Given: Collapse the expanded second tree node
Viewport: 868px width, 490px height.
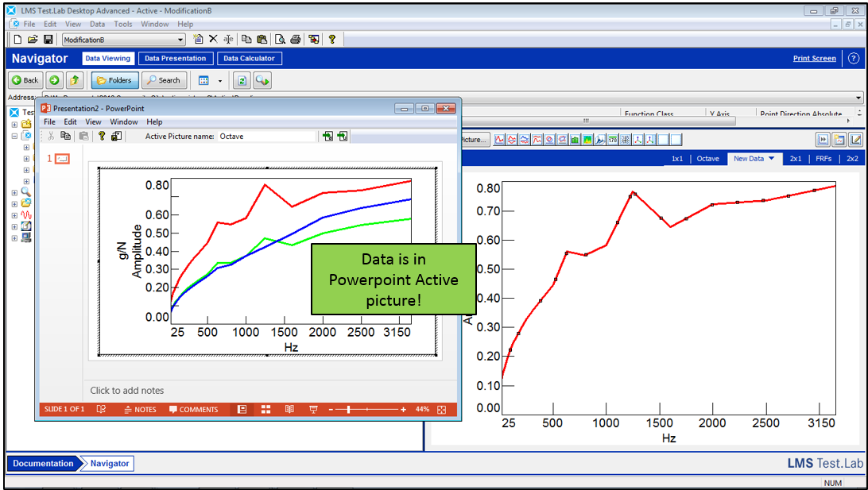Looking at the screenshot, I should tap(14, 136).
